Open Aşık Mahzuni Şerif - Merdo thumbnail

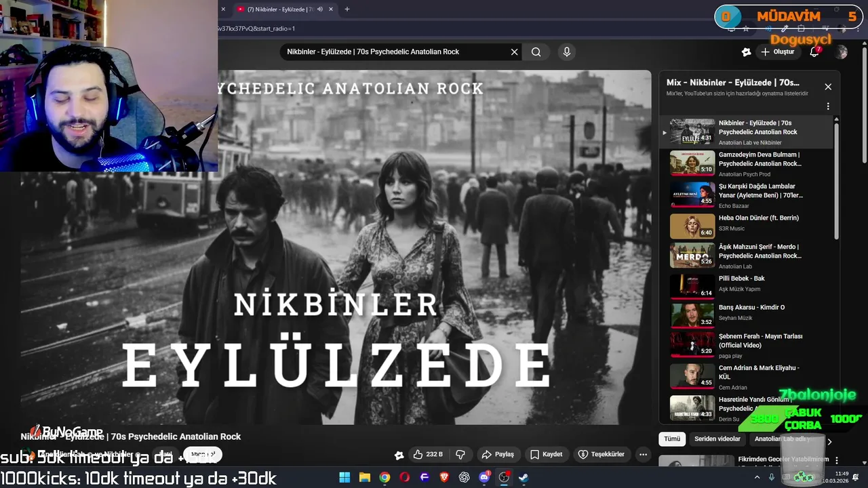click(x=692, y=255)
